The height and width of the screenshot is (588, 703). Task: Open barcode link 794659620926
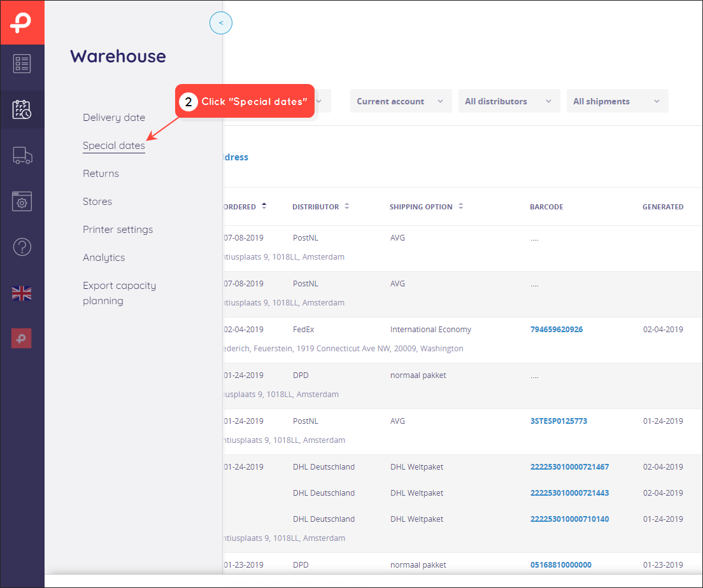coord(557,330)
